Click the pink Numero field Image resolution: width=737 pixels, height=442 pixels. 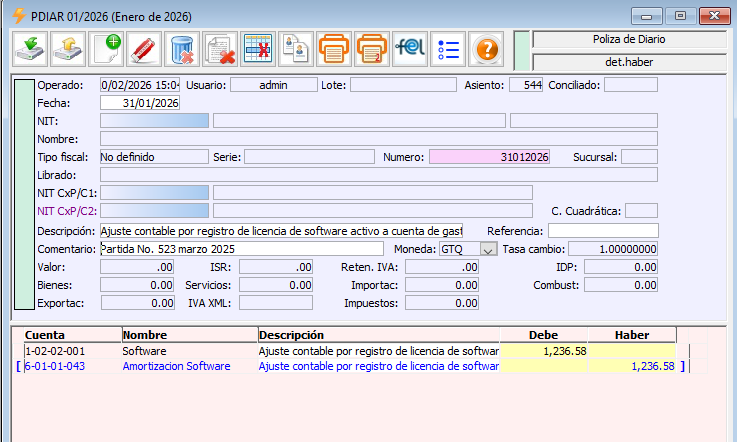coord(490,157)
